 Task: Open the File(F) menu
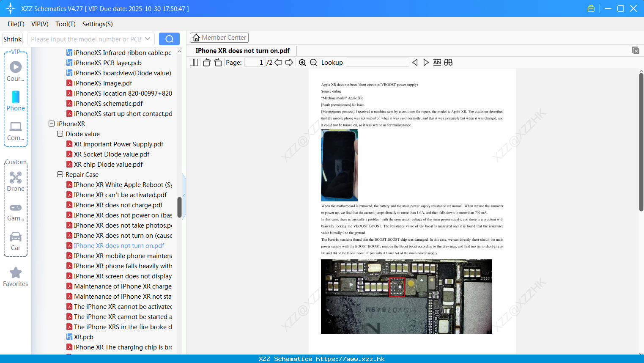16,24
